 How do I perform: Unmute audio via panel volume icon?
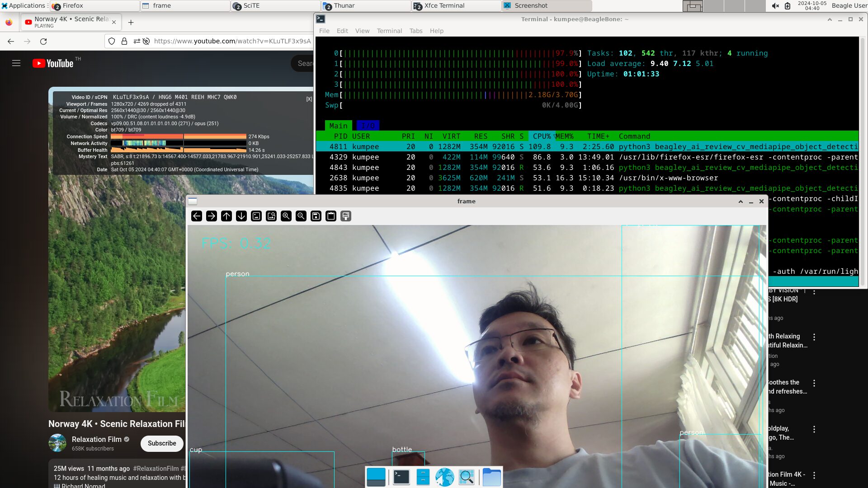point(775,5)
